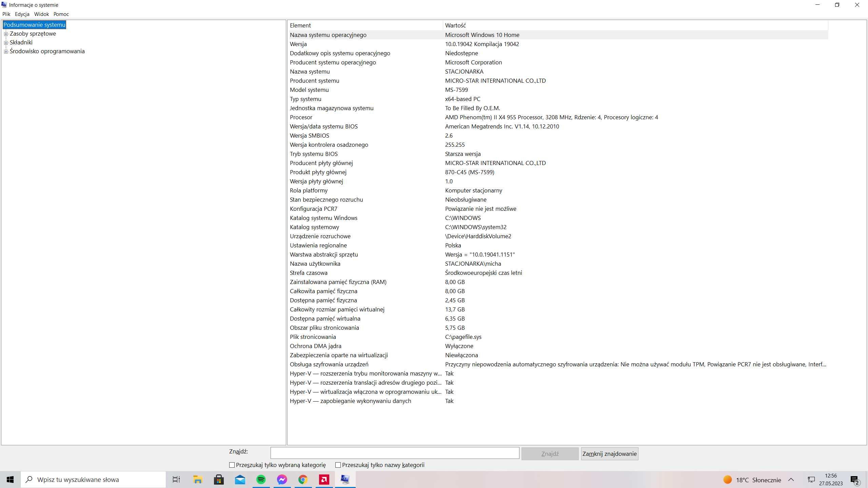The image size is (868, 488).
Task: Select the Nazwa systemu operacyjnego row
Action: pos(558,35)
